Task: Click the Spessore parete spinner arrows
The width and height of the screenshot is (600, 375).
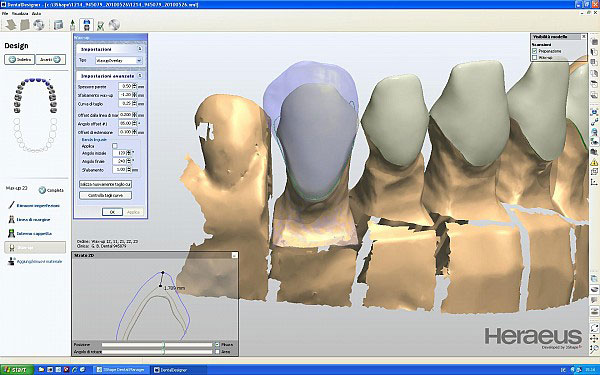Action: tap(134, 86)
